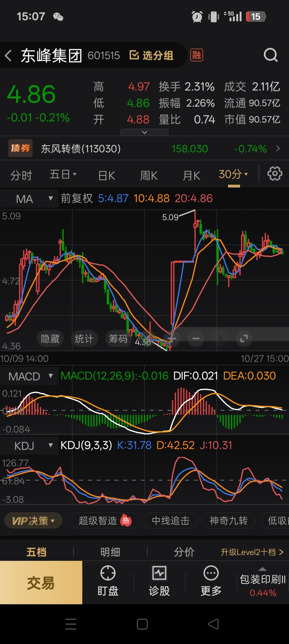Tap 统计 button on chart
The width and height of the screenshot is (289, 644).
click(84, 339)
